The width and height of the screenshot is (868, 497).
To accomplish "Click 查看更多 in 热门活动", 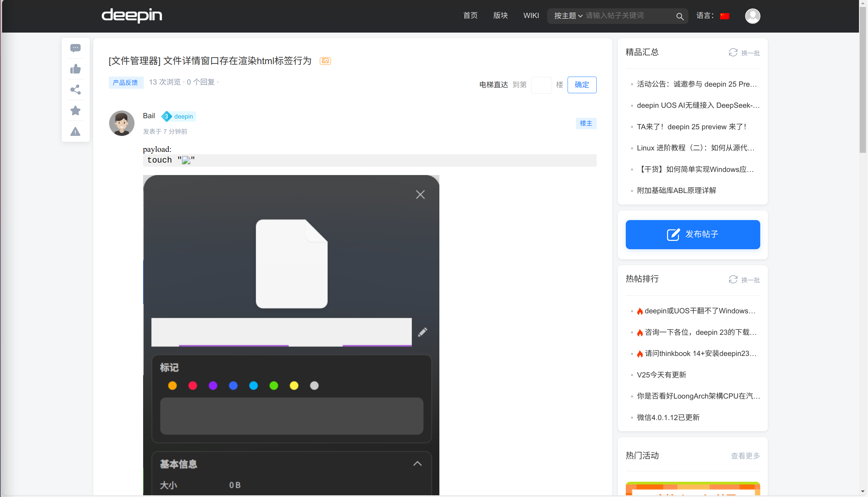I will [x=745, y=456].
